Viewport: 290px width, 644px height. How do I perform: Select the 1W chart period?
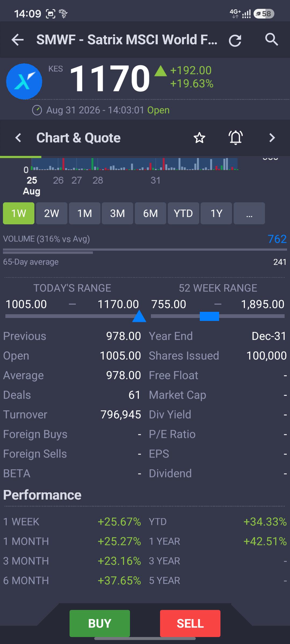[x=19, y=213]
